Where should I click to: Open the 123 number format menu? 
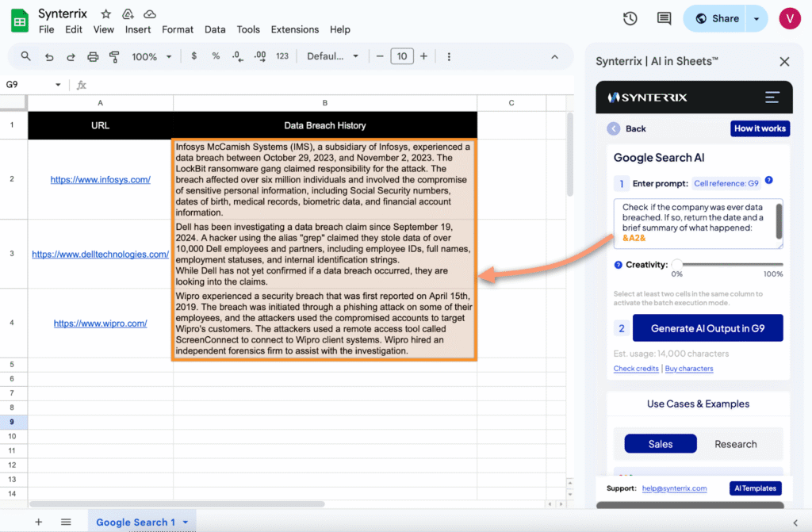pos(282,56)
